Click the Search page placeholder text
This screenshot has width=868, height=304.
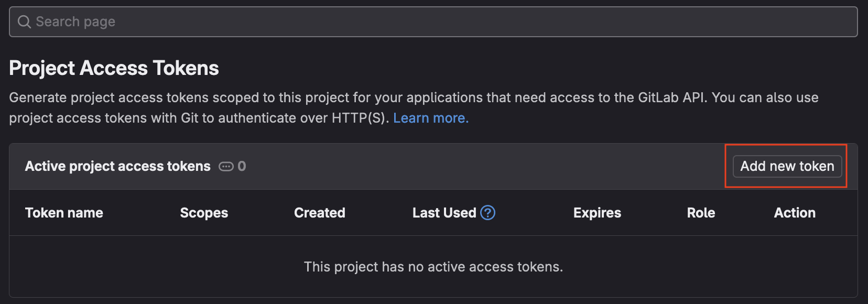click(x=75, y=21)
